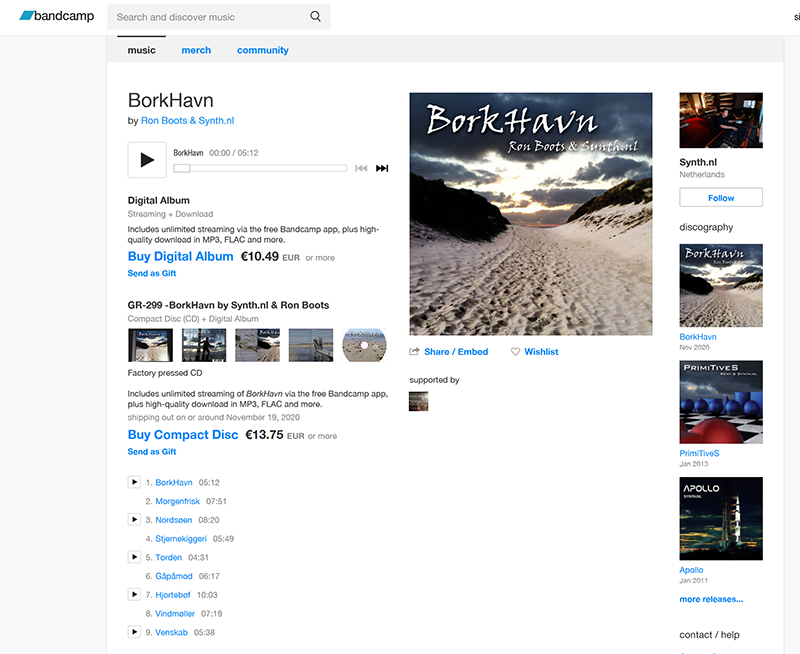800x654 pixels.
Task: Open Stjernekiggeri track link
Action: click(181, 539)
